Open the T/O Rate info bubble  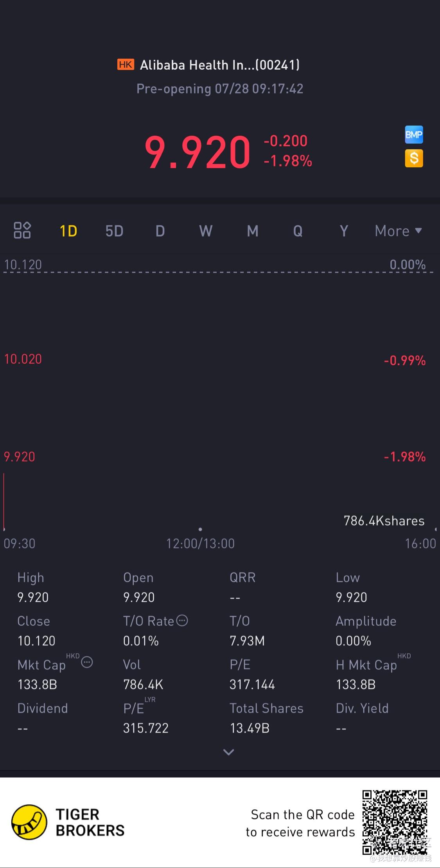click(182, 621)
